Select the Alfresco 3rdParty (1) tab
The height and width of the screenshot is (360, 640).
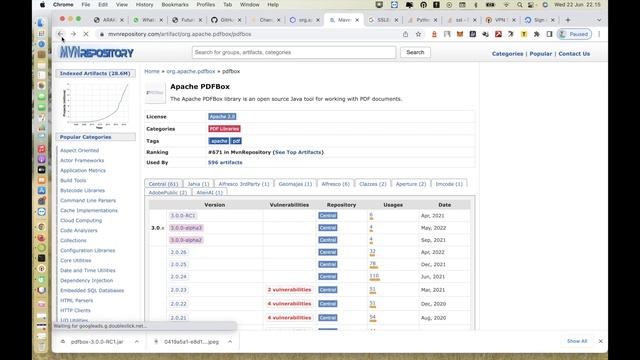click(244, 184)
